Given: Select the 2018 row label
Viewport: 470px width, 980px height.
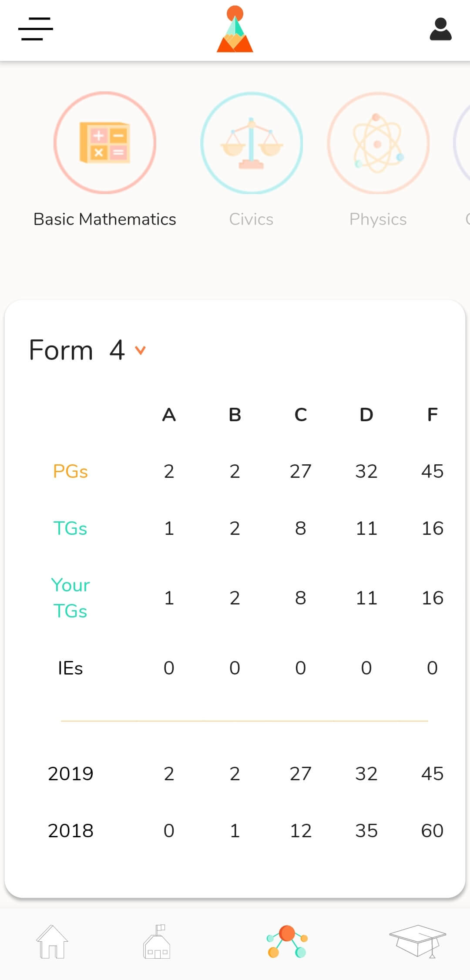Looking at the screenshot, I should [70, 831].
